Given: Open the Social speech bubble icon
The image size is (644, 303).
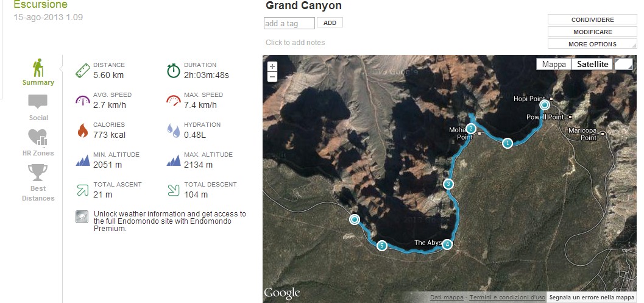Looking at the screenshot, I should click(38, 102).
